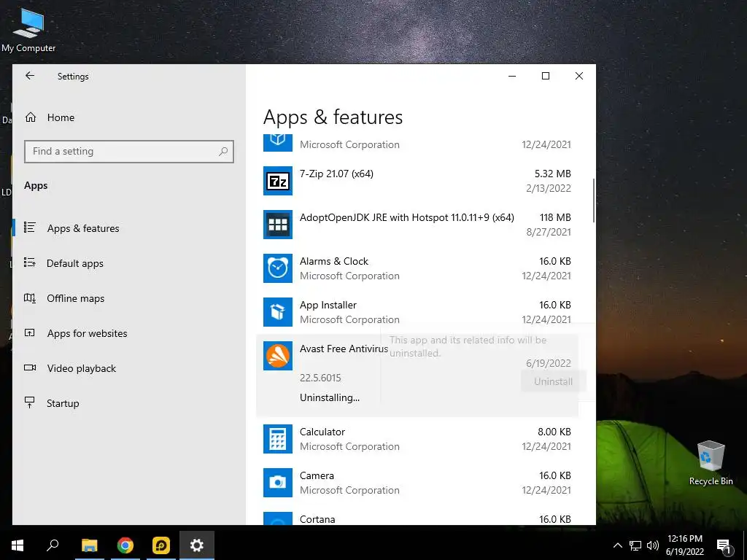
Task: Go back with the Settings back arrow
Action: (x=30, y=76)
